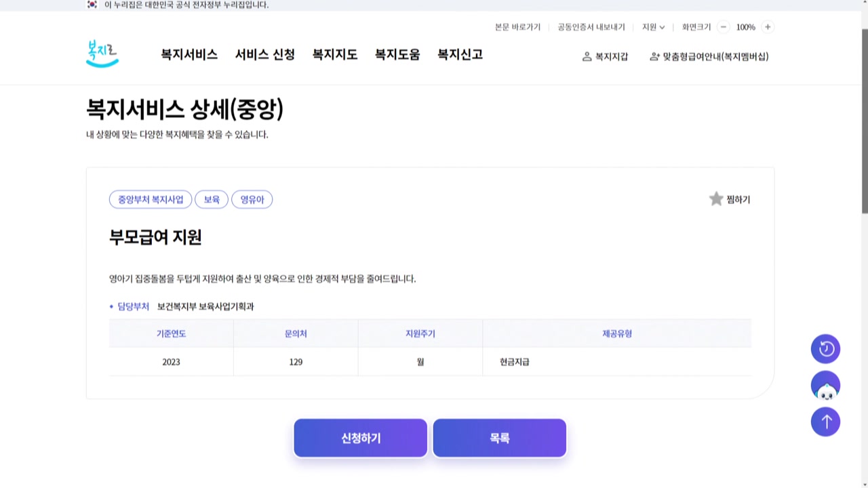Open the 복지서비스 menu
868x488 pixels.
[x=189, y=55]
